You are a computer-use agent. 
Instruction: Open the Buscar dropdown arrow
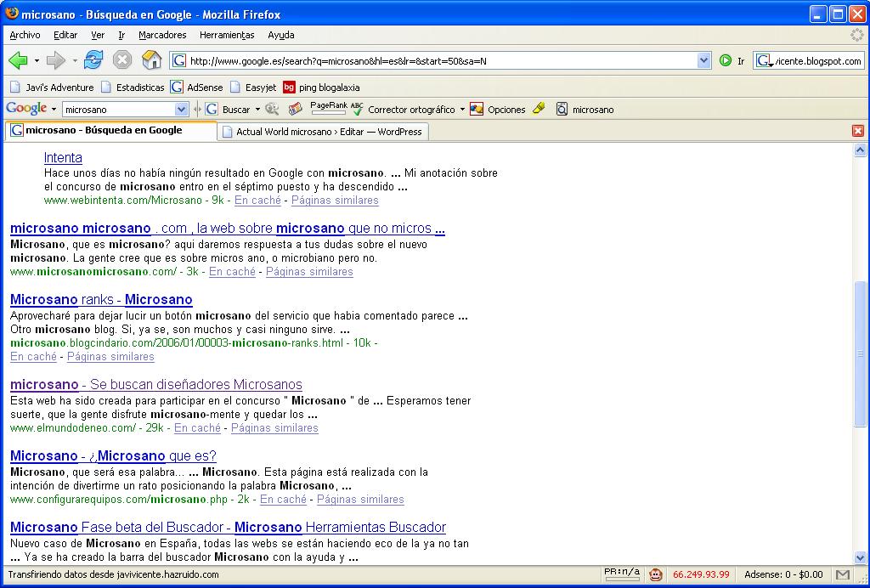(257, 110)
